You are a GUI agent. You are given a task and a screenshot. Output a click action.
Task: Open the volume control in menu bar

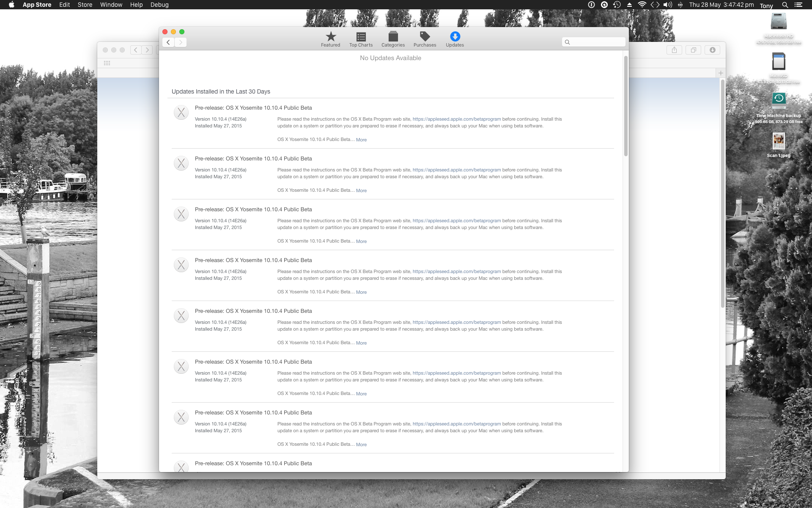click(668, 5)
